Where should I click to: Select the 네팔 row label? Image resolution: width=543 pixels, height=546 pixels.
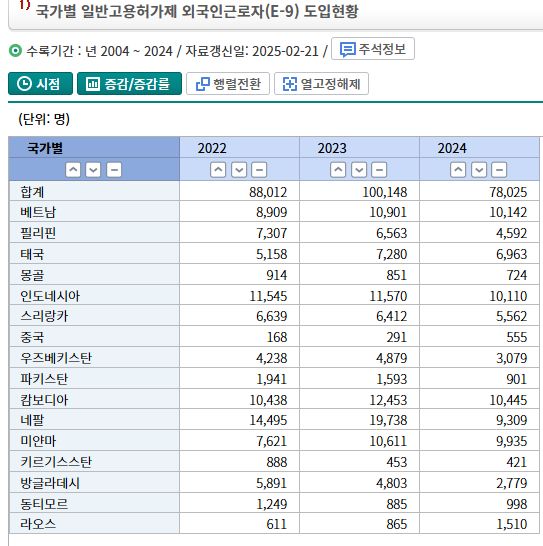(32, 420)
